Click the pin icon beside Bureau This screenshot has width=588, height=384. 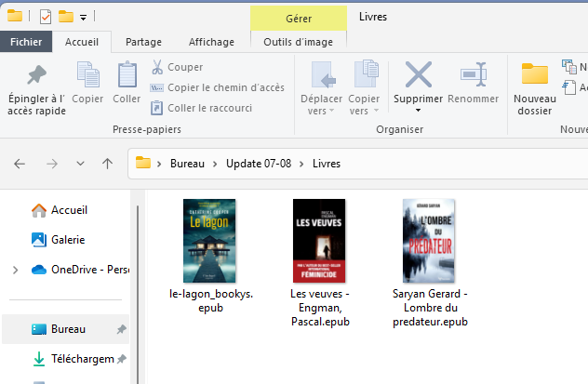coord(121,329)
